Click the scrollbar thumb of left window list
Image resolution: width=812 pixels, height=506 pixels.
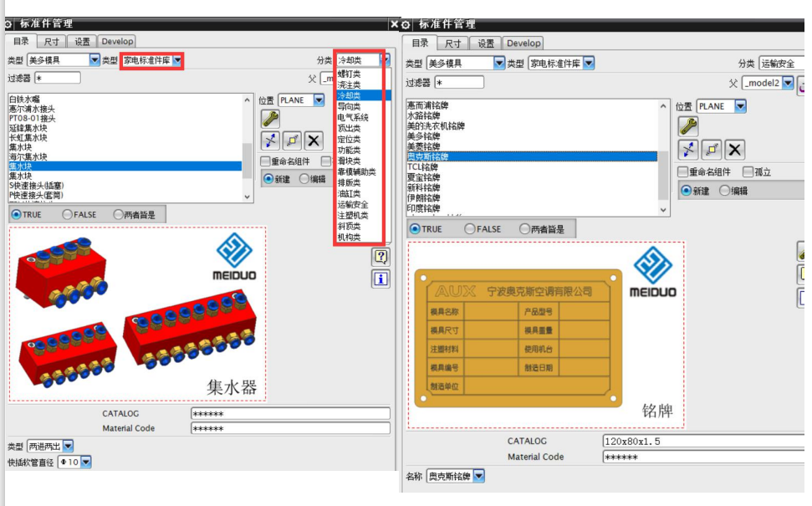(247, 161)
